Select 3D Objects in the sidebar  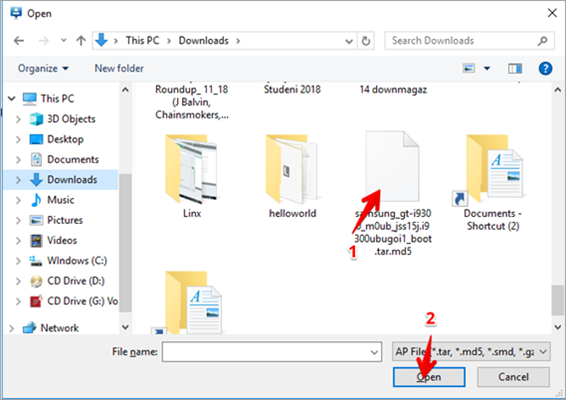coord(71,119)
